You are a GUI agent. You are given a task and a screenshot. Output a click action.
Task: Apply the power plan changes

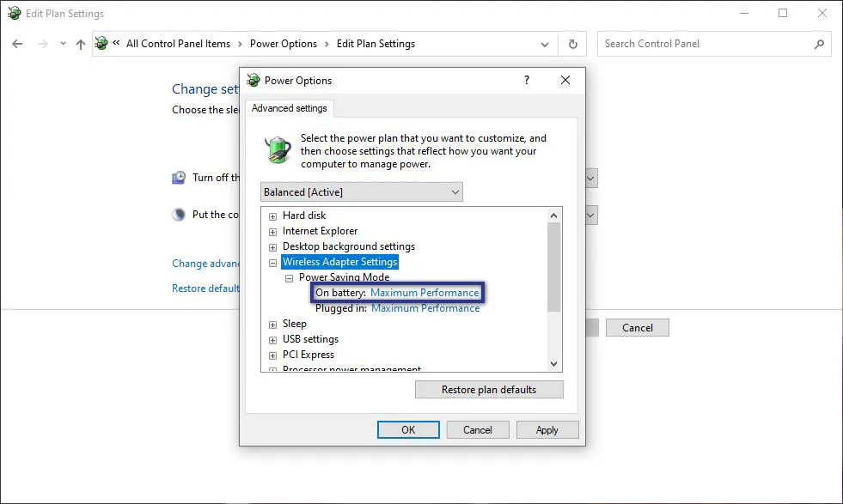click(547, 429)
